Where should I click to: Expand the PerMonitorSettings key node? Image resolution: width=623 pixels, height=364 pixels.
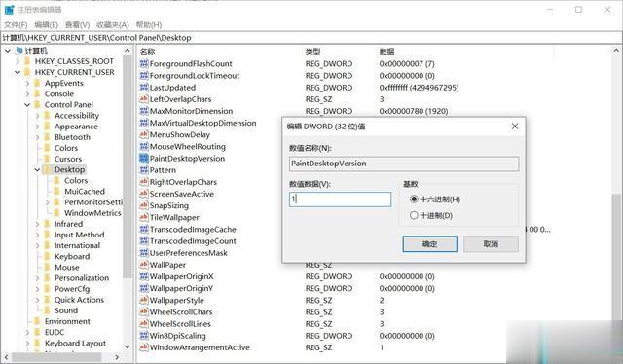[x=48, y=202]
